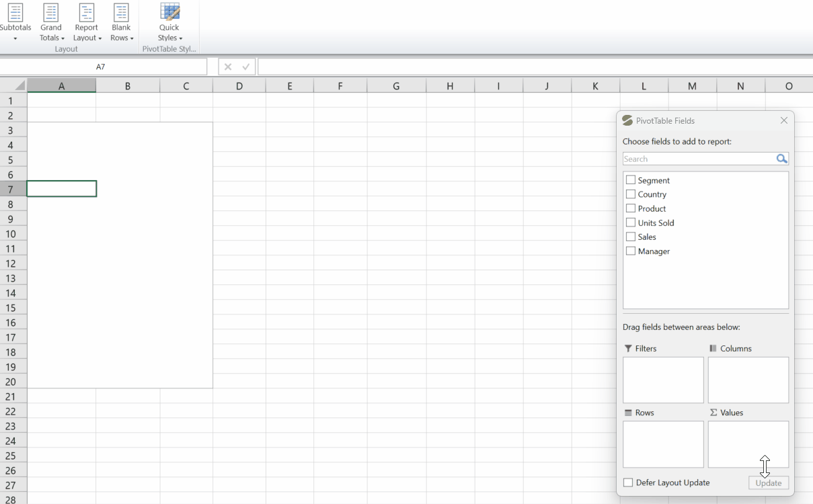813x504 pixels.
Task: Click the Update button
Action: click(x=768, y=482)
